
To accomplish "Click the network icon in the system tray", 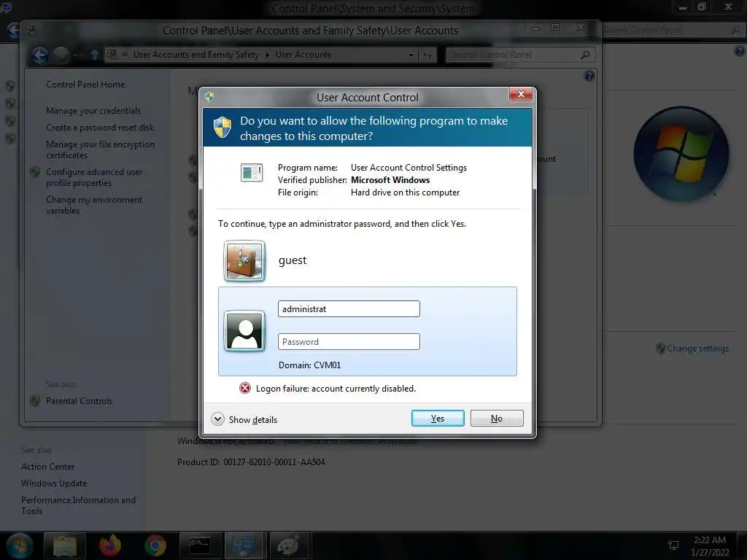I will coord(673,545).
